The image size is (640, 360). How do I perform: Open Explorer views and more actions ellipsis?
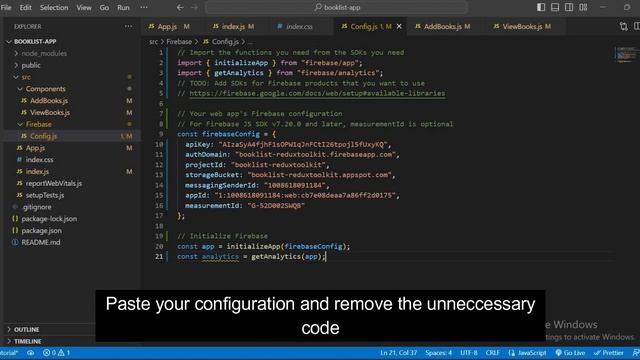[x=128, y=27]
